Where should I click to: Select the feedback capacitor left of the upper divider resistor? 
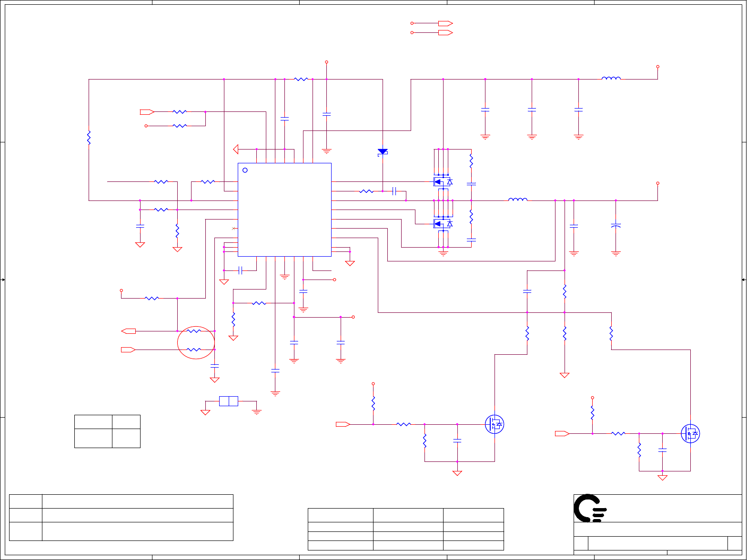pos(527,291)
